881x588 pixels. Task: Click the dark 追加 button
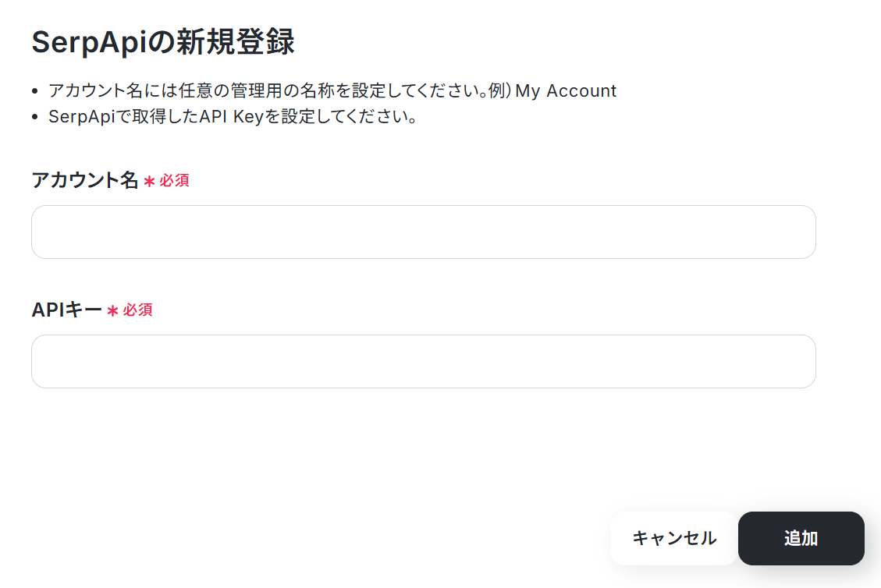[801, 538]
